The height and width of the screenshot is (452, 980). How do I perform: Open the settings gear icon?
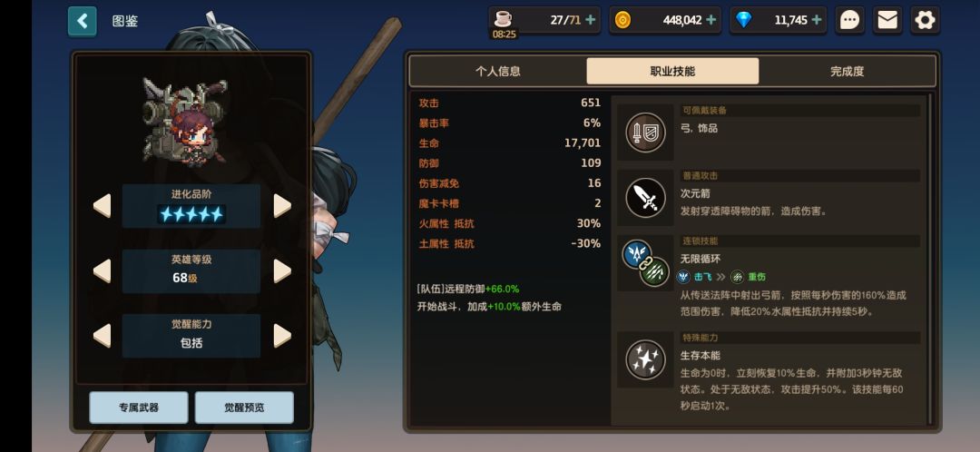(x=925, y=21)
